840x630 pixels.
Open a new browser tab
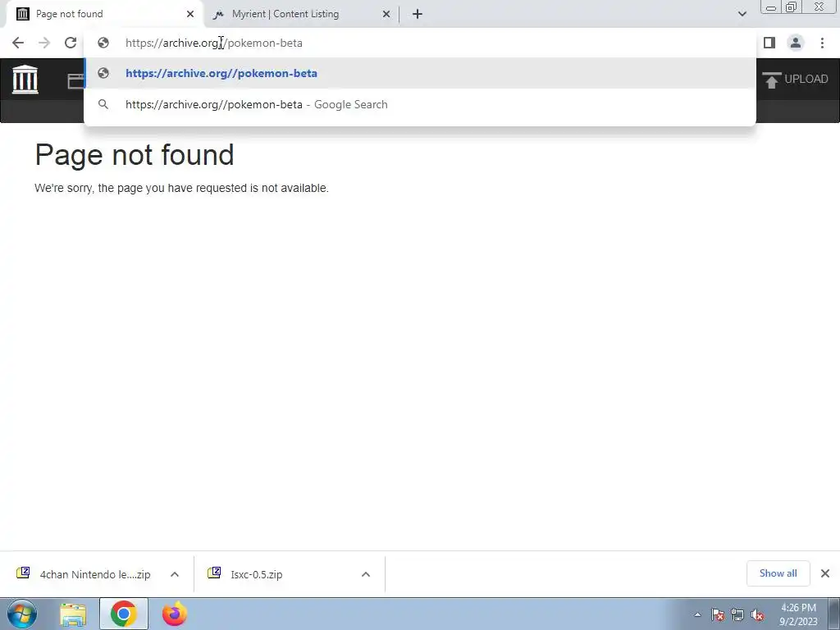pyautogui.click(x=418, y=14)
